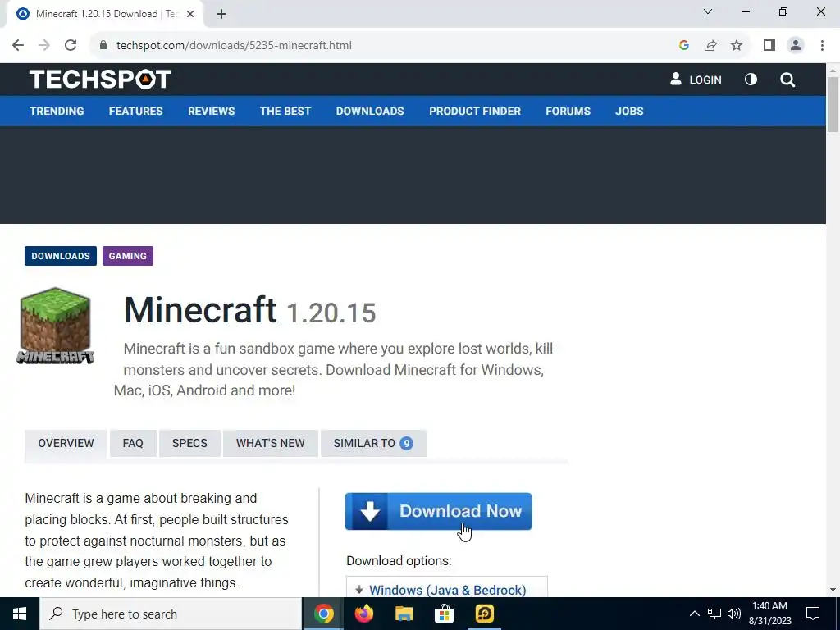This screenshot has width=840, height=630.
Task: Click the GAMING category badge
Action: (x=127, y=256)
